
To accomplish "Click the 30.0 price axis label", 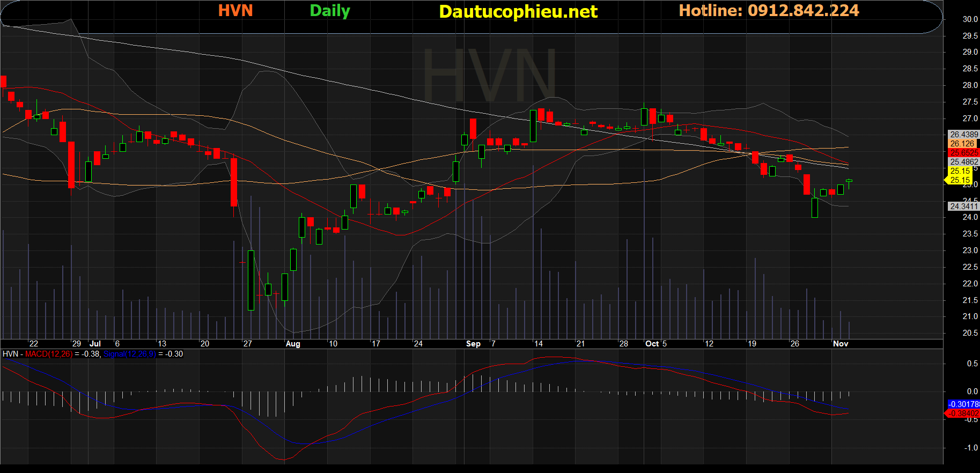I will coord(970,19).
